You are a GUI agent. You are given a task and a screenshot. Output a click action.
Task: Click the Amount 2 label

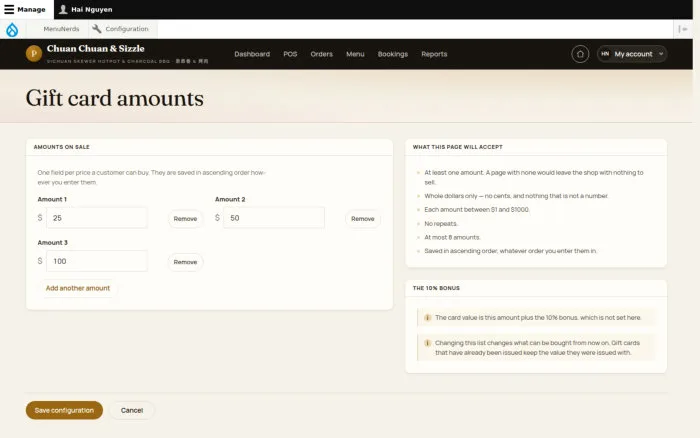230,199
